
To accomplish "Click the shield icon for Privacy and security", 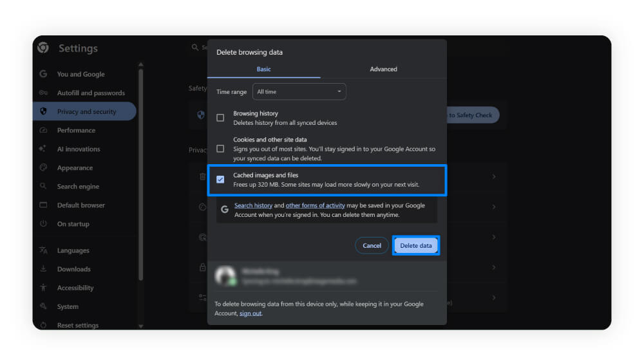I will 43,111.
